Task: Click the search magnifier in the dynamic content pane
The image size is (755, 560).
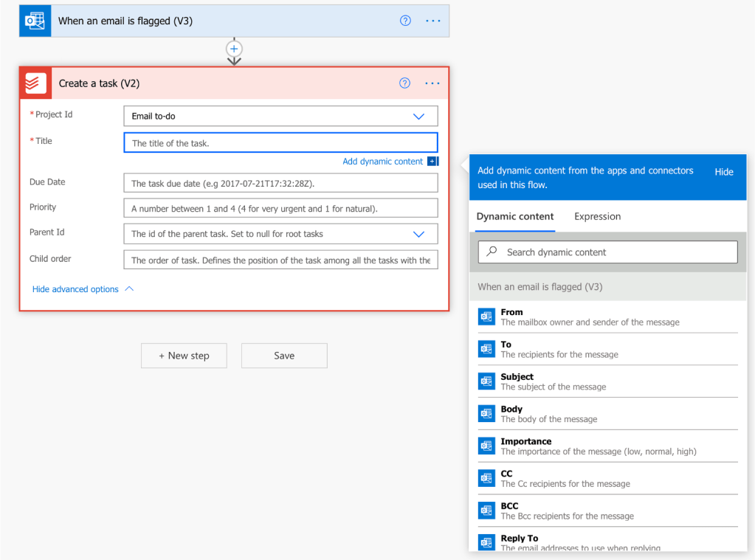Action: click(490, 252)
